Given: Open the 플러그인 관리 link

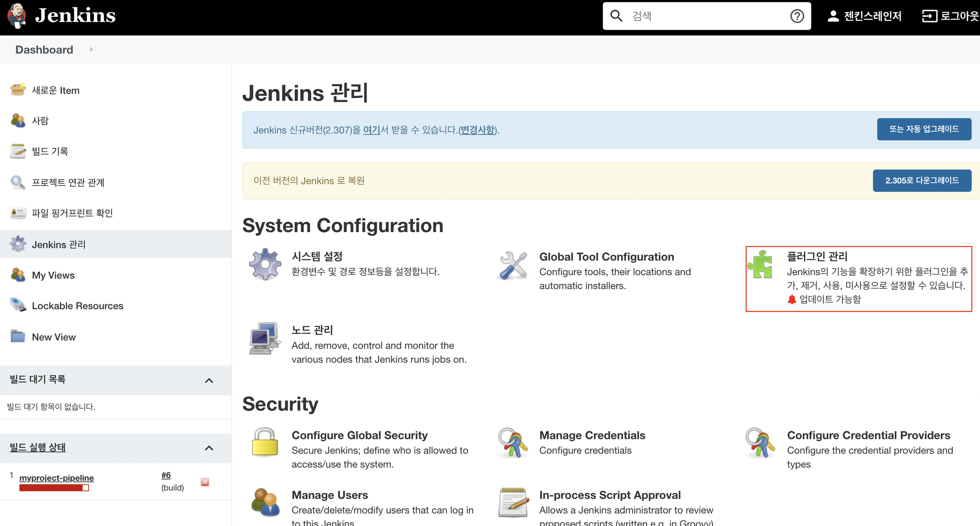Looking at the screenshot, I should coord(817,257).
